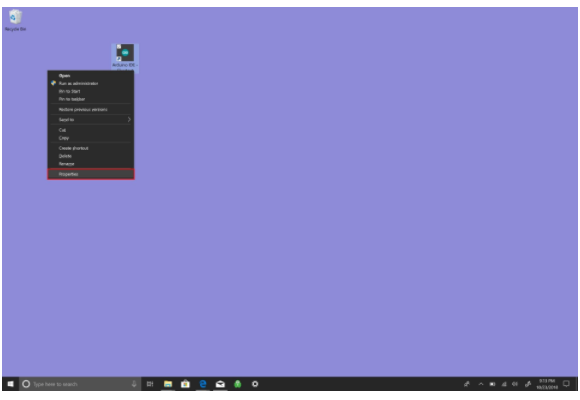Select Run as administrator

click(x=91, y=83)
